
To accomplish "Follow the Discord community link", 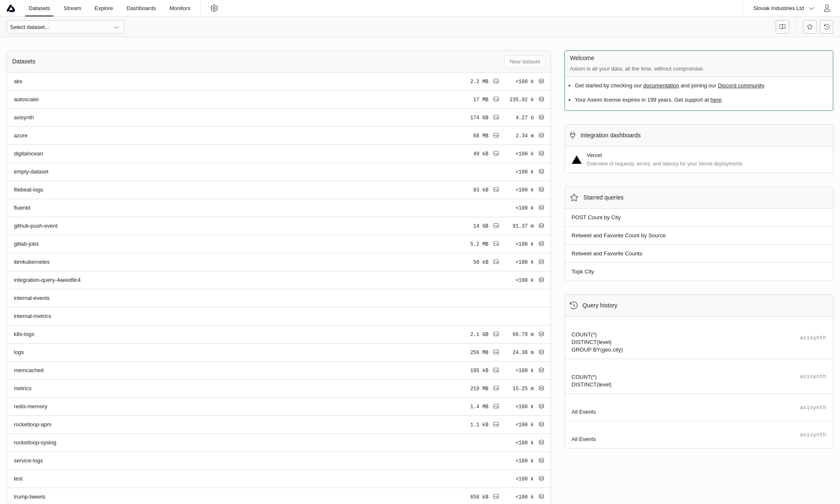I will (x=740, y=86).
